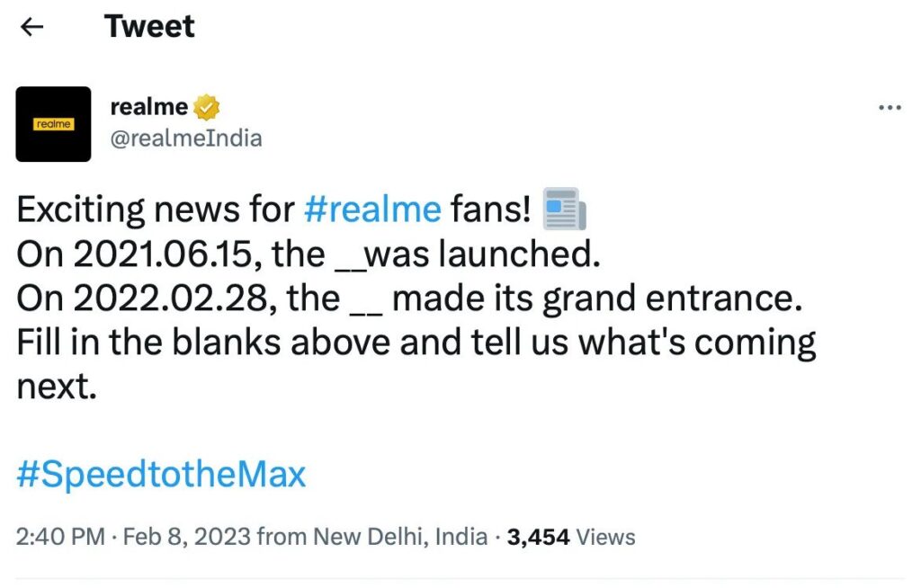Click the "Fill in the blanks" sentence
This screenshot has width=921, height=588.
tap(416, 343)
